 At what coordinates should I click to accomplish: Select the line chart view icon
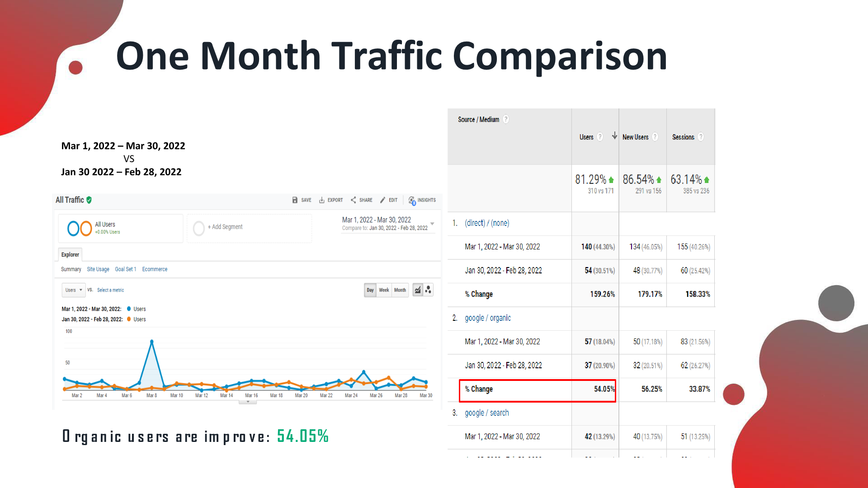coord(418,290)
